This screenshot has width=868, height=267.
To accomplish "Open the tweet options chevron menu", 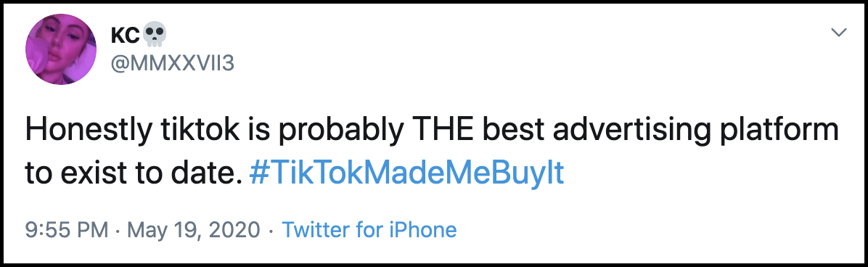I will coord(839,33).
